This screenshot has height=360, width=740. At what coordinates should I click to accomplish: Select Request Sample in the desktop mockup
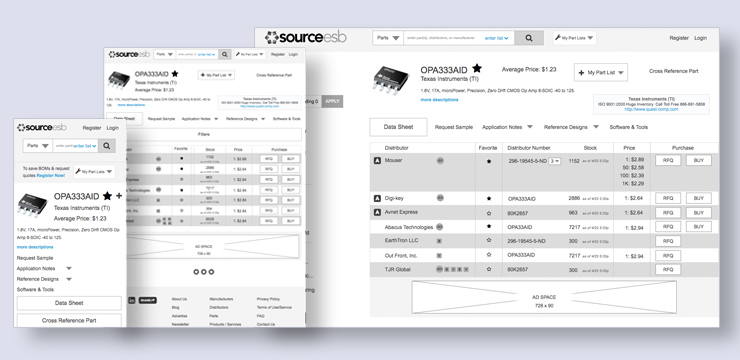pos(454,127)
